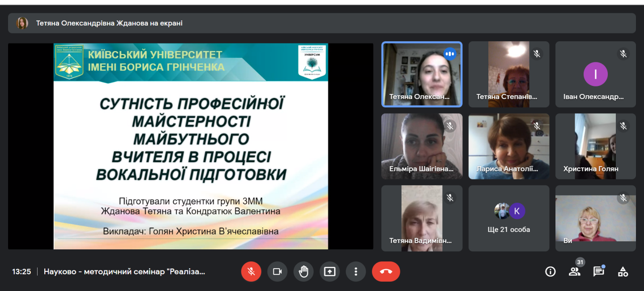Click the name label 'Іван Олександр...'
Viewport: 644px width, 291px height.
(593, 97)
